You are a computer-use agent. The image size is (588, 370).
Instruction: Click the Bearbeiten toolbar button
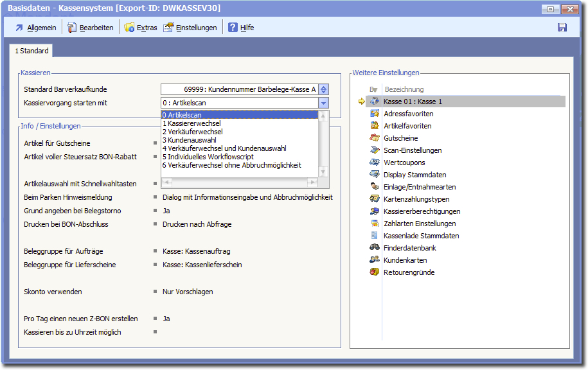pos(91,28)
